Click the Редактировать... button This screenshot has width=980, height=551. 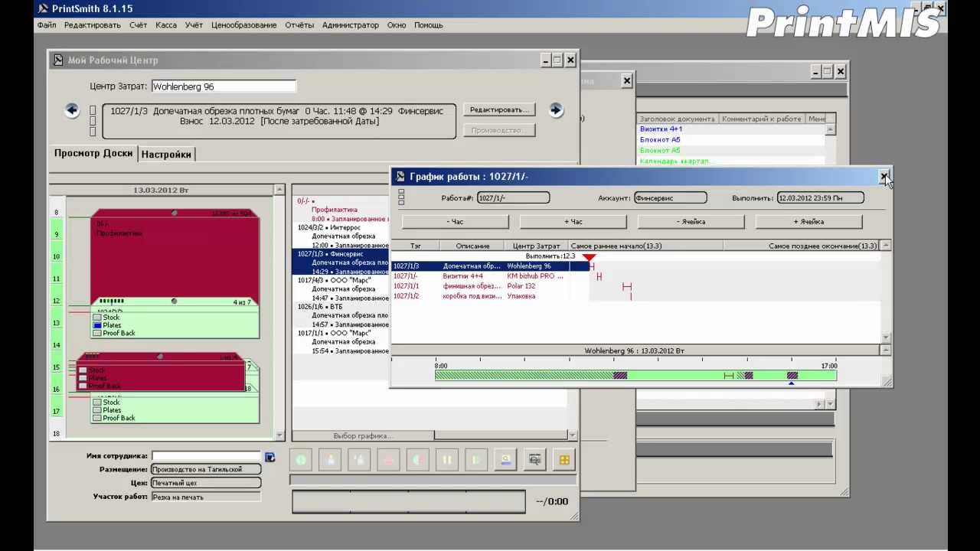click(499, 109)
